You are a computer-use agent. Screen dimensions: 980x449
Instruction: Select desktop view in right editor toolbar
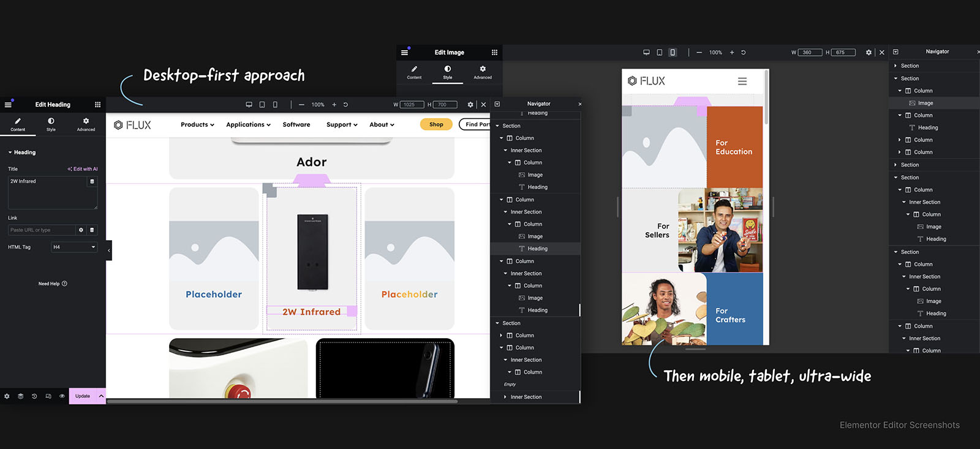coord(646,53)
